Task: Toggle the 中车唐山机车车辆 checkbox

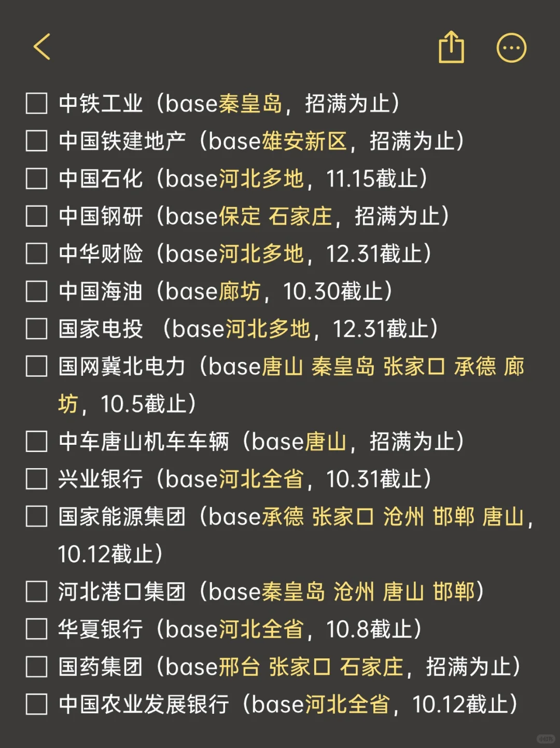Action: coord(37,442)
